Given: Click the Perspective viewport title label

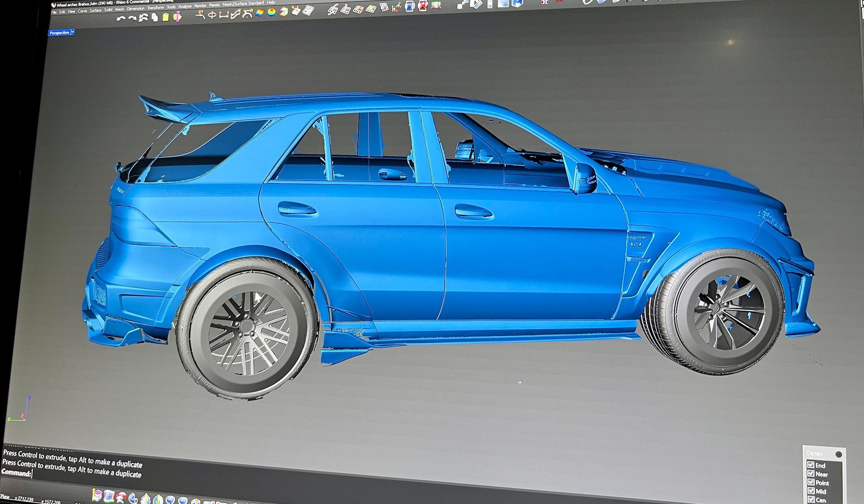Looking at the screenshot, I should (x=59, y=32).
